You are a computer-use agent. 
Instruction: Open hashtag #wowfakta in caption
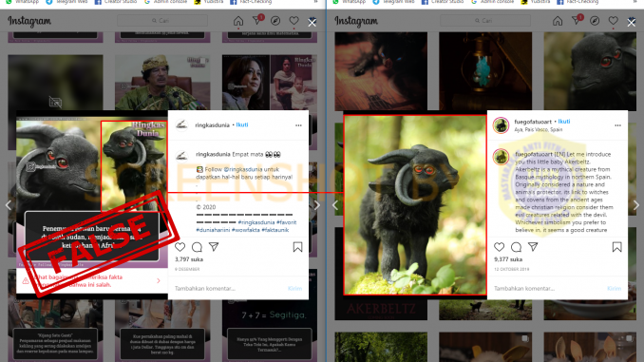(246, 230)
